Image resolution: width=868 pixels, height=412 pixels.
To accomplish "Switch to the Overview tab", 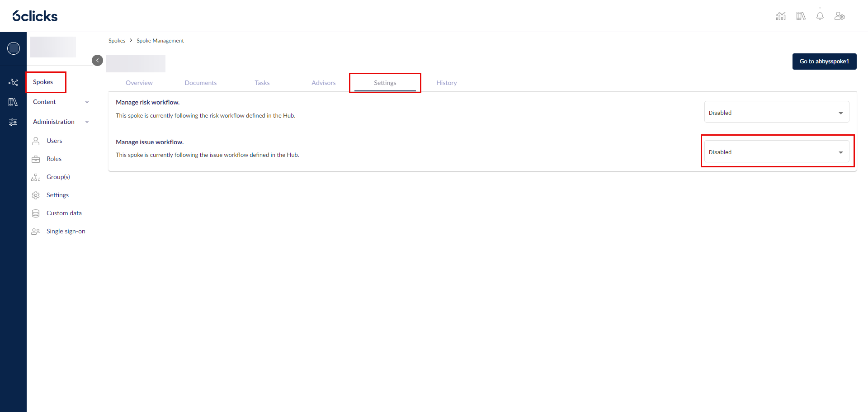I will coord(139,83).
